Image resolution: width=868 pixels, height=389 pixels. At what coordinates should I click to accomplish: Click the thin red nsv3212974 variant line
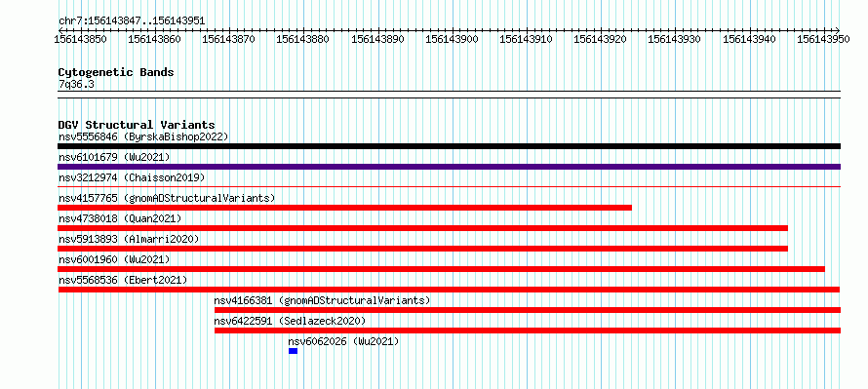pyautogui.click(x=449, y=186)
